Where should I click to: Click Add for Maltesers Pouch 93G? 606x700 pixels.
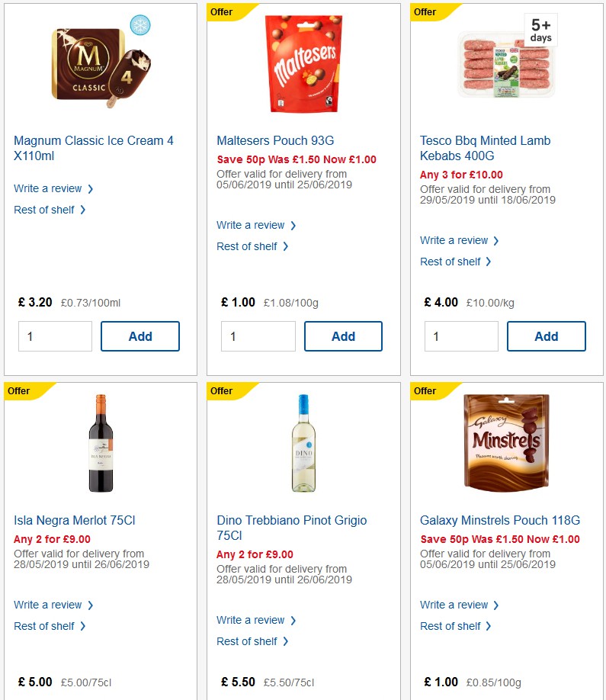coord(343,336)
